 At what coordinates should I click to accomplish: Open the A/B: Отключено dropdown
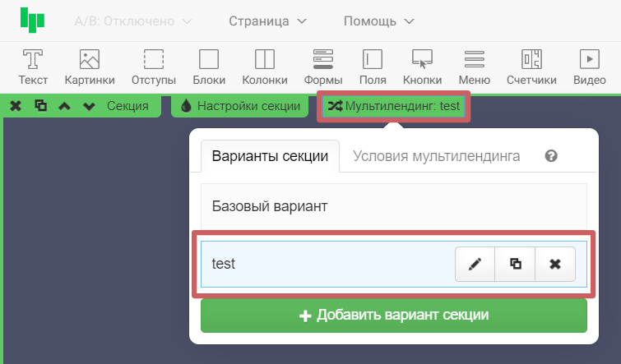click(x=132, y=21)
